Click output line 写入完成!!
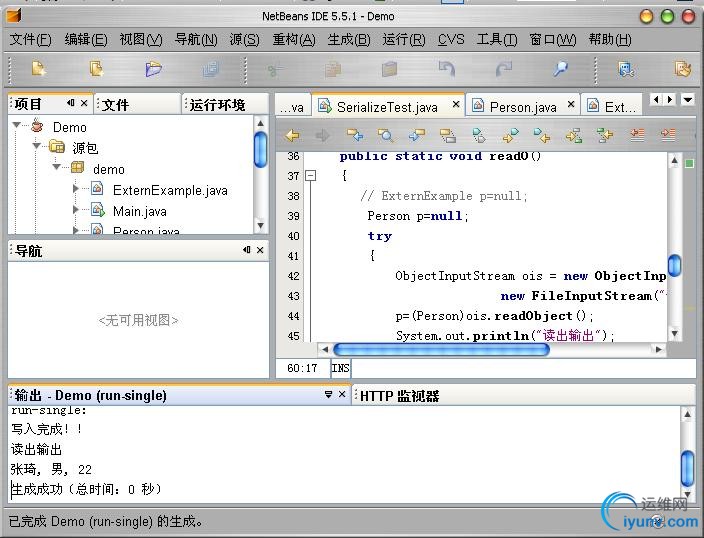704x538 pixels. pos(46,429)
